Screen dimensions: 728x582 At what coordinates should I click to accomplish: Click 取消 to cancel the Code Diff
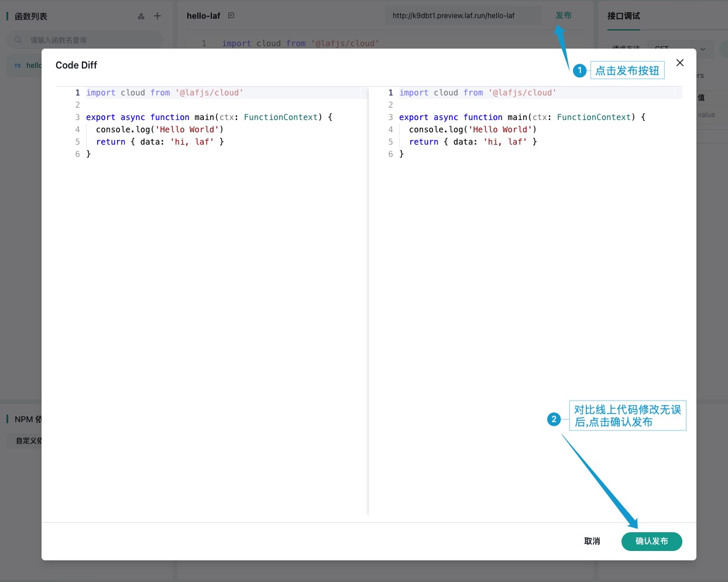(x=592, y=541)
